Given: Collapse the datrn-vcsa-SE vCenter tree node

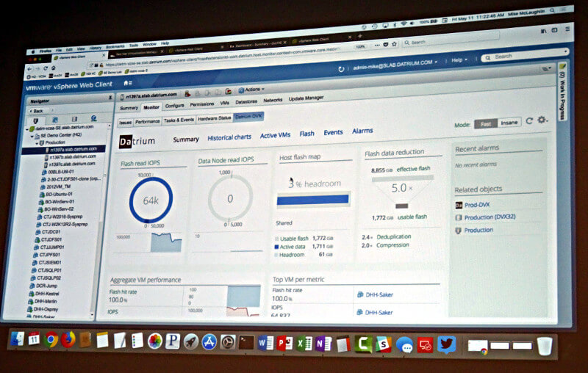Looking at the screenshot, I should coord(27,129).
